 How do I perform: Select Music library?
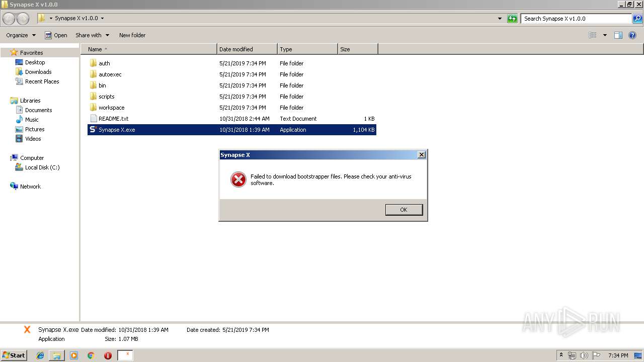(32, 120)
